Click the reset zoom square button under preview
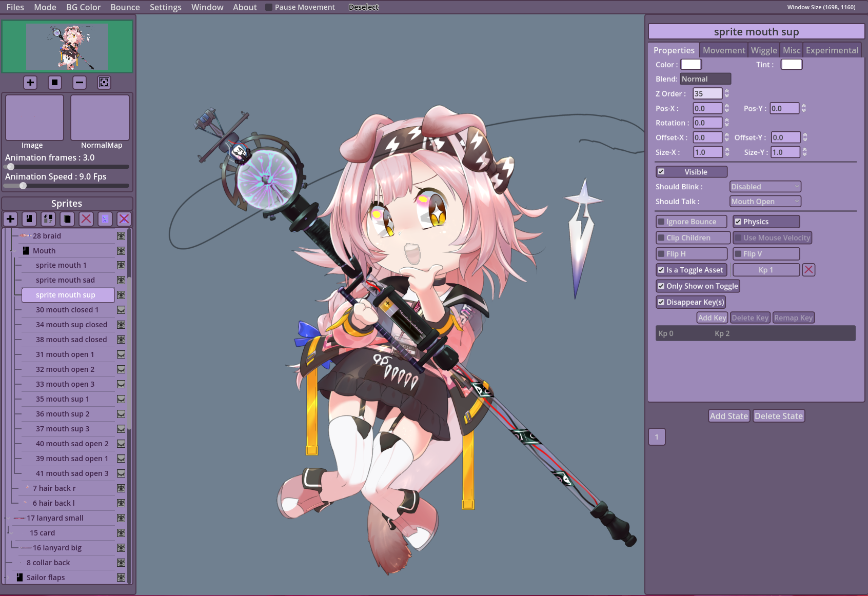Screen dimensions: 868x596 55,83
